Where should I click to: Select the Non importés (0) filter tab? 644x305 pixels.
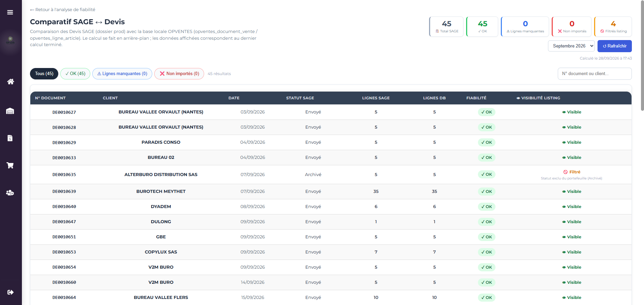pyautogui.click(x=179, y=74)
